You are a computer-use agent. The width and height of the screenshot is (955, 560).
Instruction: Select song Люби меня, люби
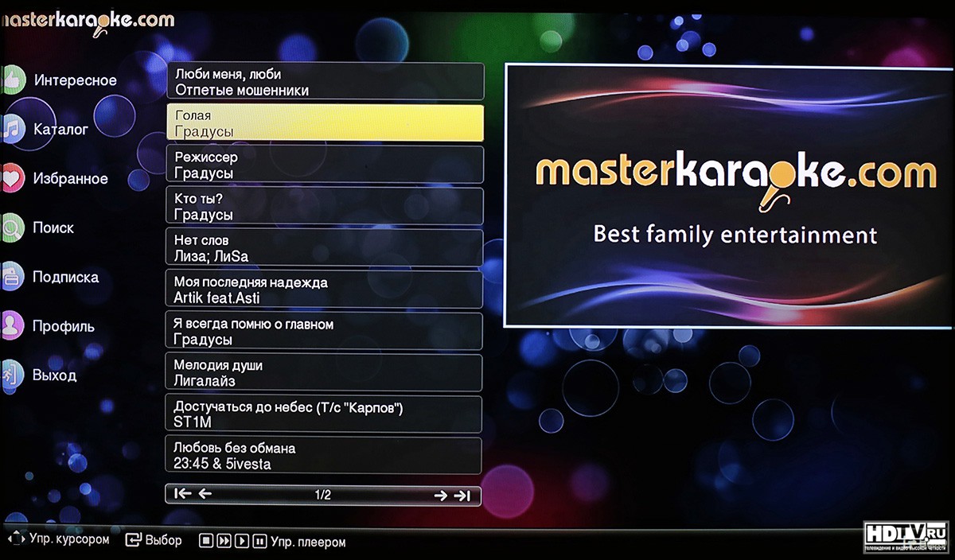[x=325, y=82]
